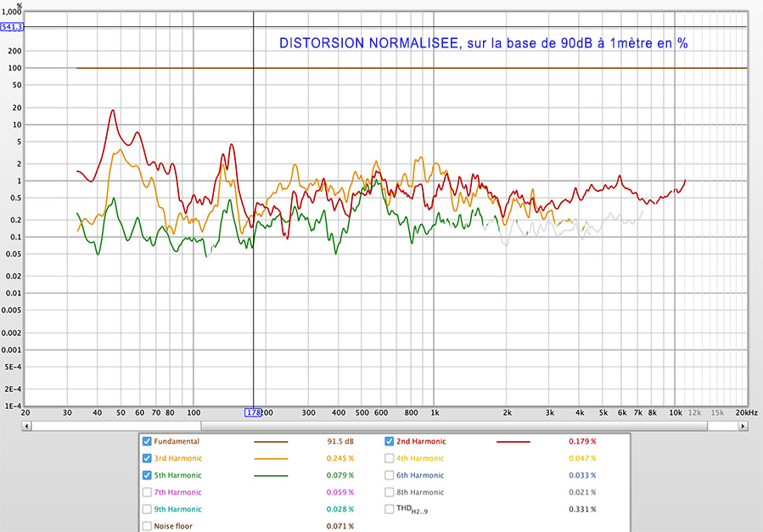Viewport: 763px width, 532px height.
Task: Click the horizontal scrollbar thumb
Action: point(455,426)
